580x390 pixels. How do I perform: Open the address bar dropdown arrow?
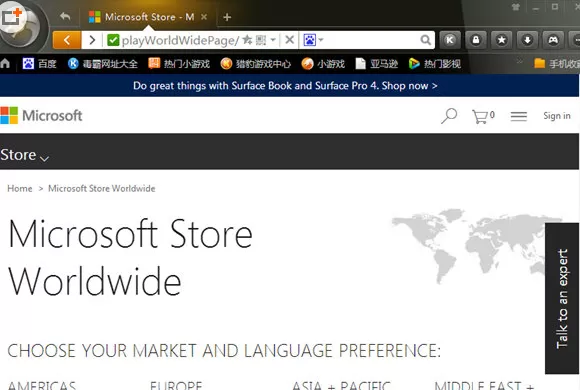[273, 39]
